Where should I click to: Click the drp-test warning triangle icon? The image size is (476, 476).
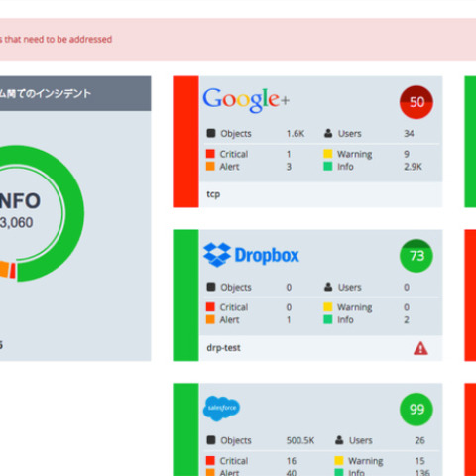coord(420,348)
